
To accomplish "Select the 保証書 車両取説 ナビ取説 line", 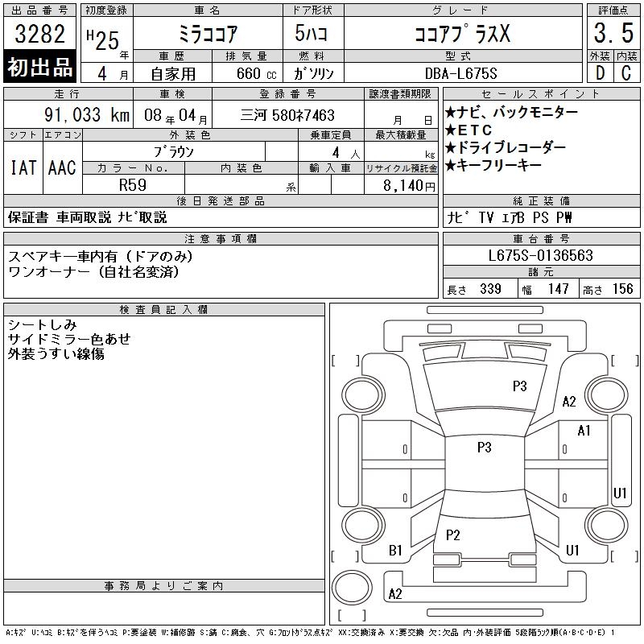I will [87, 217].
